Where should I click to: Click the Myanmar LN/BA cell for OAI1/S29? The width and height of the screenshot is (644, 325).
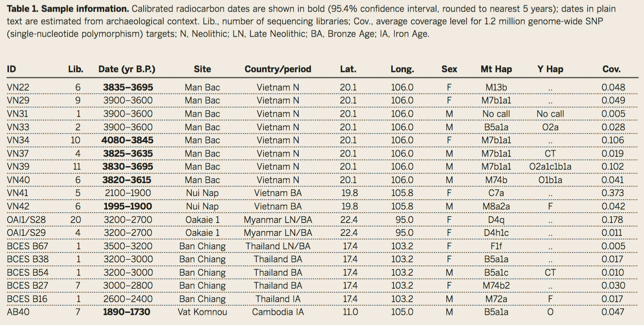click(x=278, y=233)
